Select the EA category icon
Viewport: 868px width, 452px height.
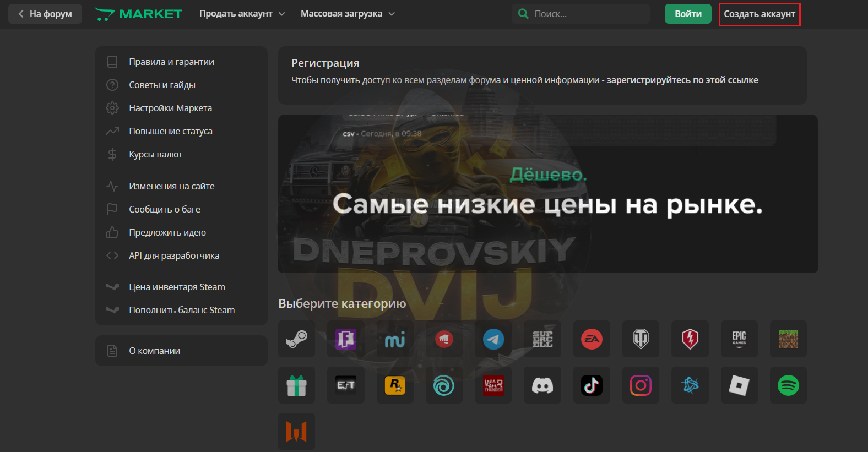[592, 339]
